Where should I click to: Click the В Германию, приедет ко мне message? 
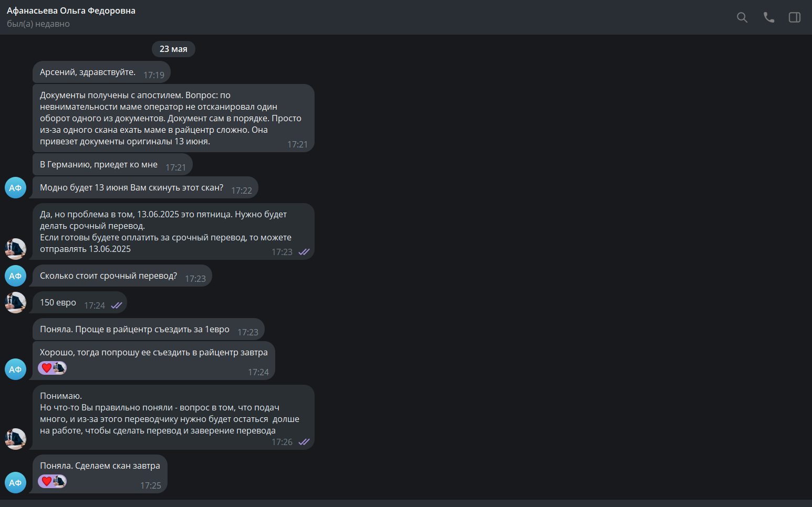[x=99, y=165]
